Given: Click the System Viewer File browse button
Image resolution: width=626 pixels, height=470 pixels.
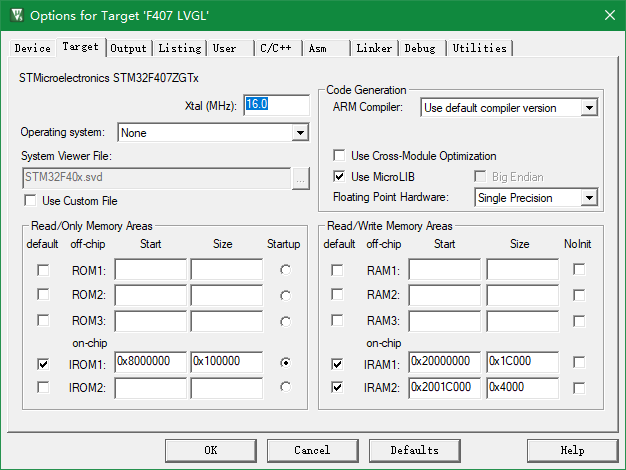Looking at the screenshot, I should point(301,178).
